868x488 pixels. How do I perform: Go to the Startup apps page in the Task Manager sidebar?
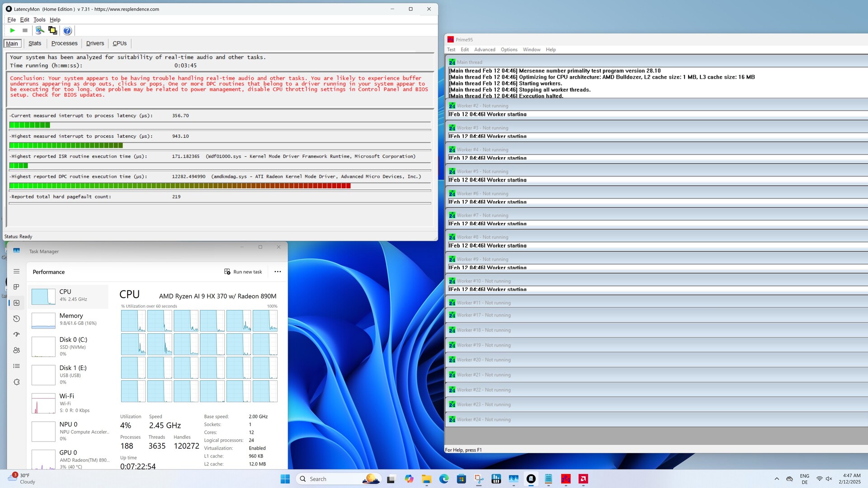17,334
